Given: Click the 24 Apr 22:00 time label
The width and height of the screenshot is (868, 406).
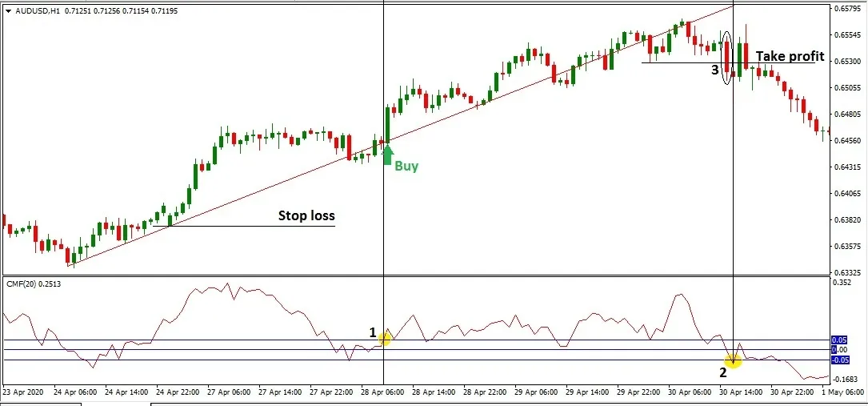Looking at the screenshot, I should (178, 392).
